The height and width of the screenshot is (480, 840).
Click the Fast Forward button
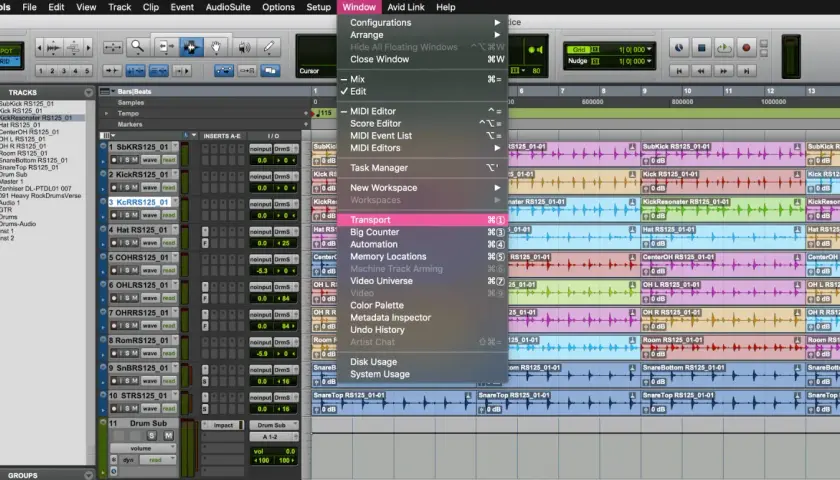[724, 70]
